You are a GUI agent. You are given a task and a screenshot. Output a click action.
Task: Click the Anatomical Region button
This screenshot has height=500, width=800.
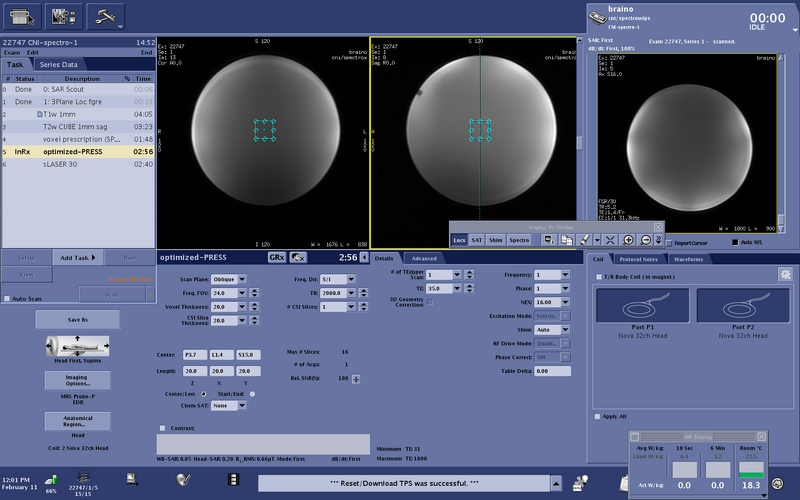78,421
